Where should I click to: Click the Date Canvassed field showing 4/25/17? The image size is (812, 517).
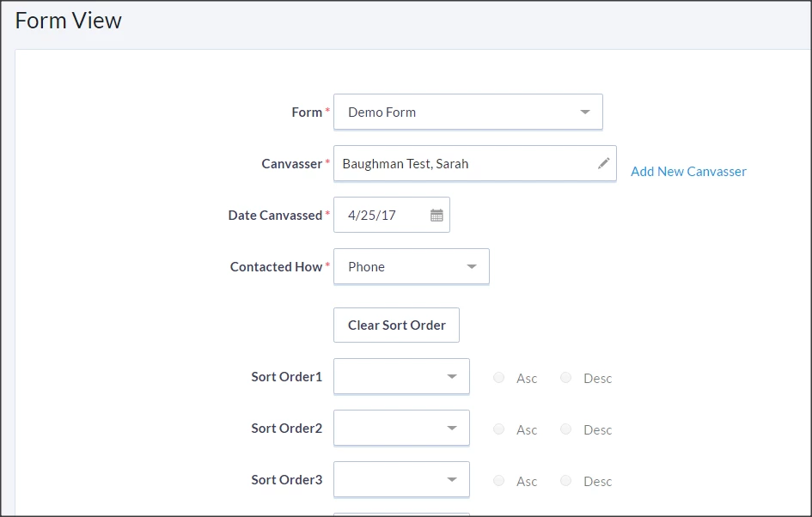pos(392,215)
